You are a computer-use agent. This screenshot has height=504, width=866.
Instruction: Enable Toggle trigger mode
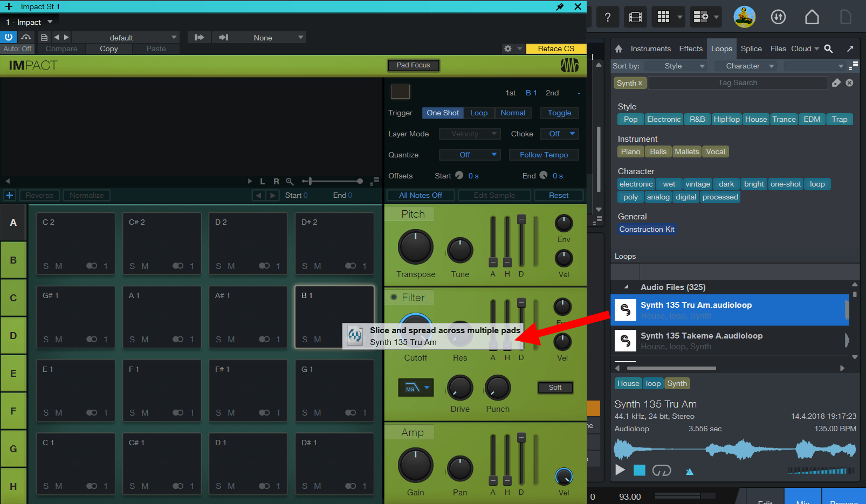[559, 113]
